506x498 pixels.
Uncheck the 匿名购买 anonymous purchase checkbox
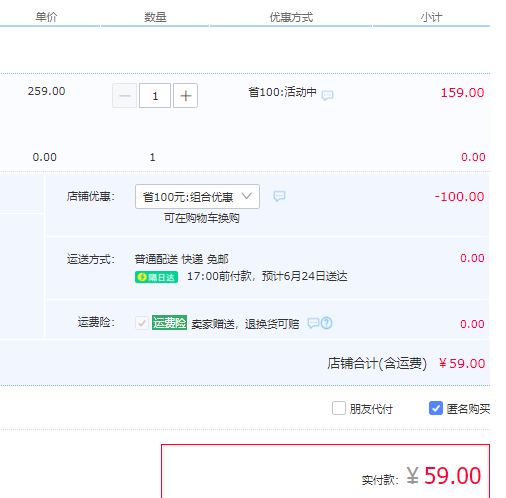coord(436,408)
